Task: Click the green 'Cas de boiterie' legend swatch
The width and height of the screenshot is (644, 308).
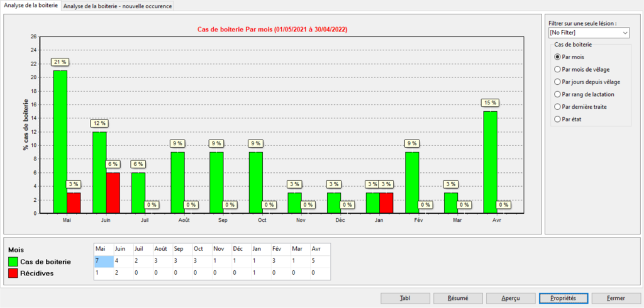Action: (x=14, y=261)
